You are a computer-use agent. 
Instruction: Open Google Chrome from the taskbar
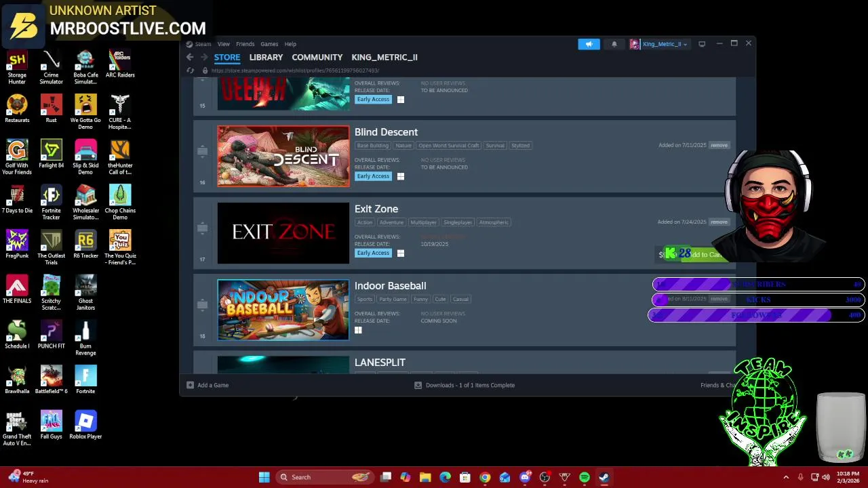point(485,477)
